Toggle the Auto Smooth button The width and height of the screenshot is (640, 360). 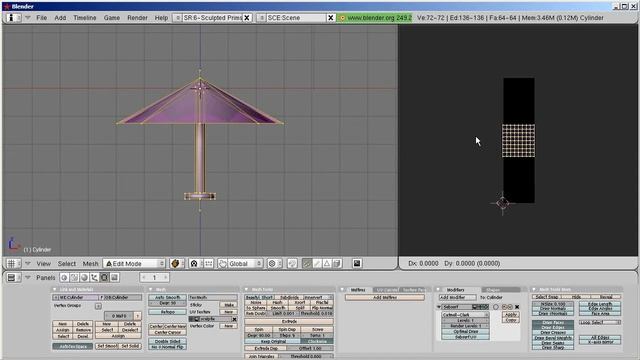pos(167,298)
